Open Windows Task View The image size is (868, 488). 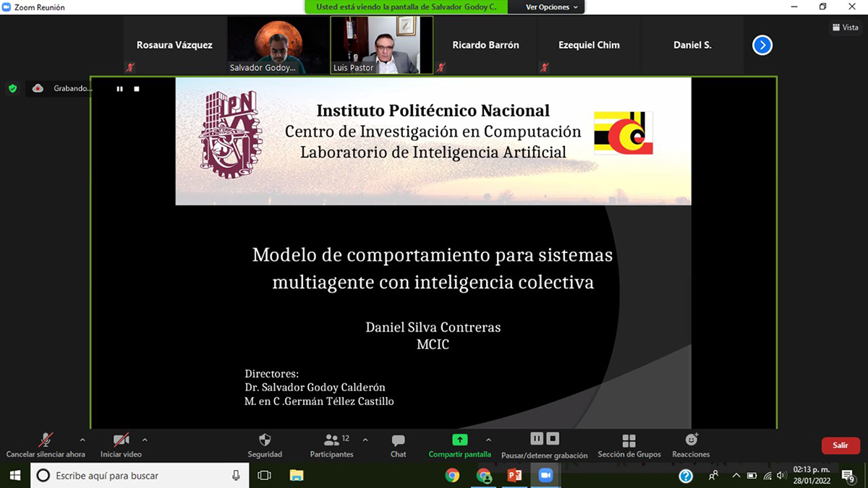point(264,476)
